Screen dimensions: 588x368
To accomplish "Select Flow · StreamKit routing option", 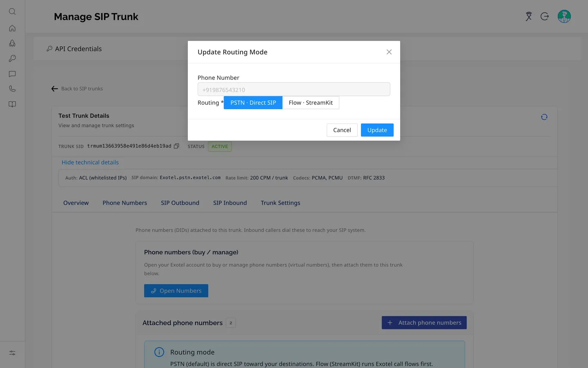I will (311, 103).
